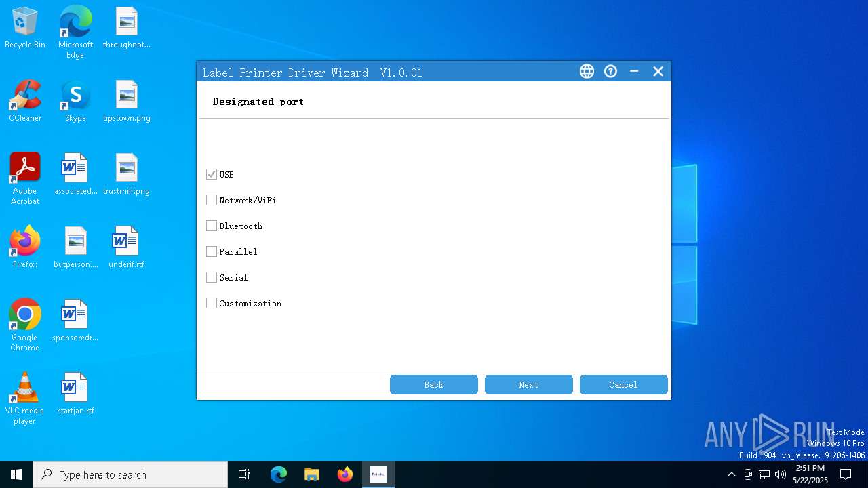Image resolution: width=868 pixels, height=488 pixels.
Task: Open the volume control tray icon
Action: click(x=781, y=474)
